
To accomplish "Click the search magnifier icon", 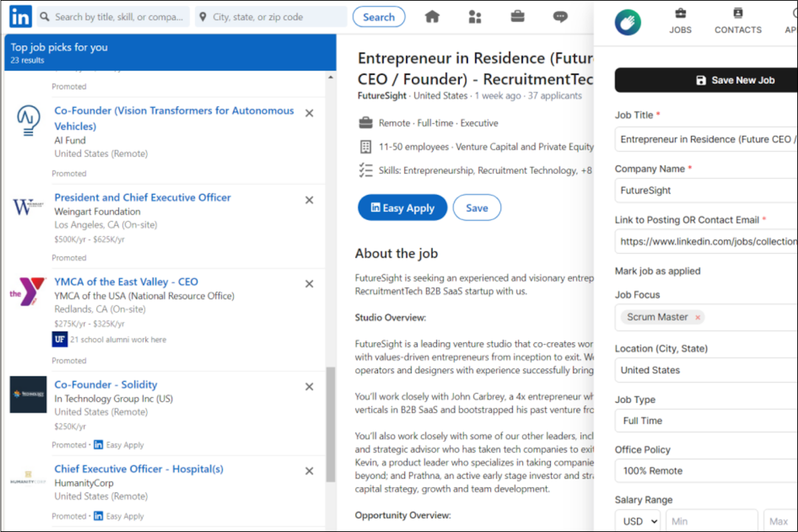I will coord(45,17).
